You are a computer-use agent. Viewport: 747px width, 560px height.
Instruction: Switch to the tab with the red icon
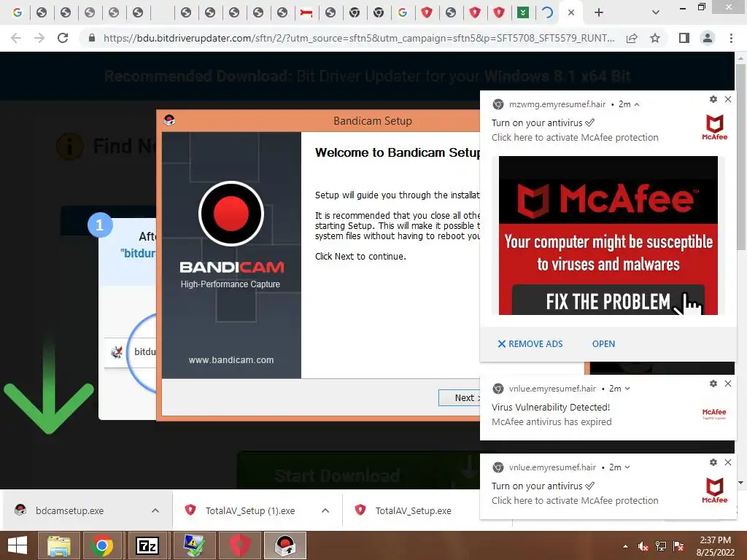coord(306,13)
